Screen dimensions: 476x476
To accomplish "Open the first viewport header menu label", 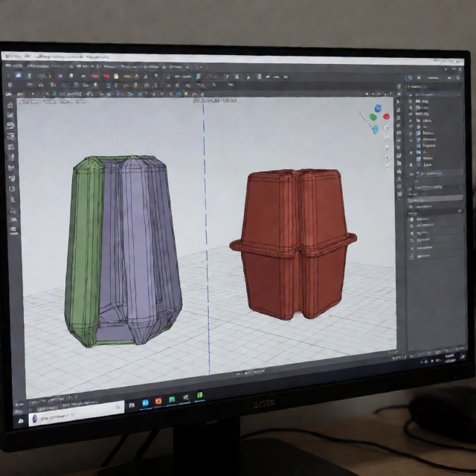I will (28, 102).
